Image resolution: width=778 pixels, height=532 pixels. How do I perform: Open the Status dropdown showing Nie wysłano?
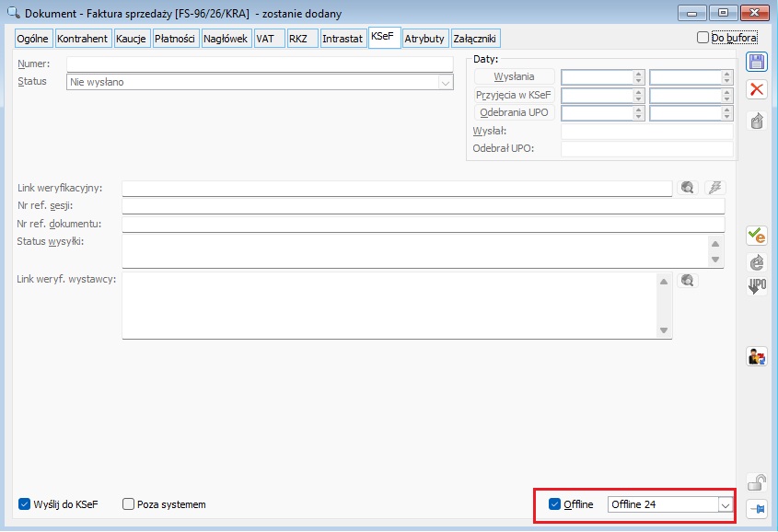(446, 82)
